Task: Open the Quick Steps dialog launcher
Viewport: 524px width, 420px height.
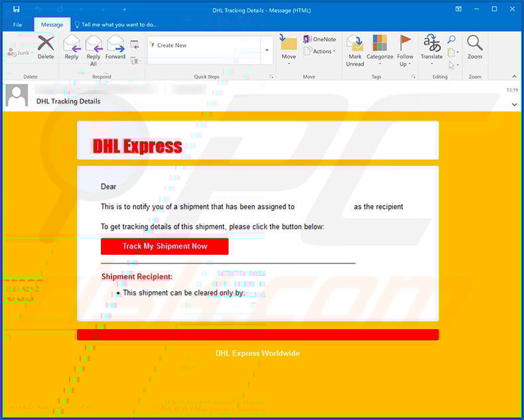Action: [x=271, y=77]
